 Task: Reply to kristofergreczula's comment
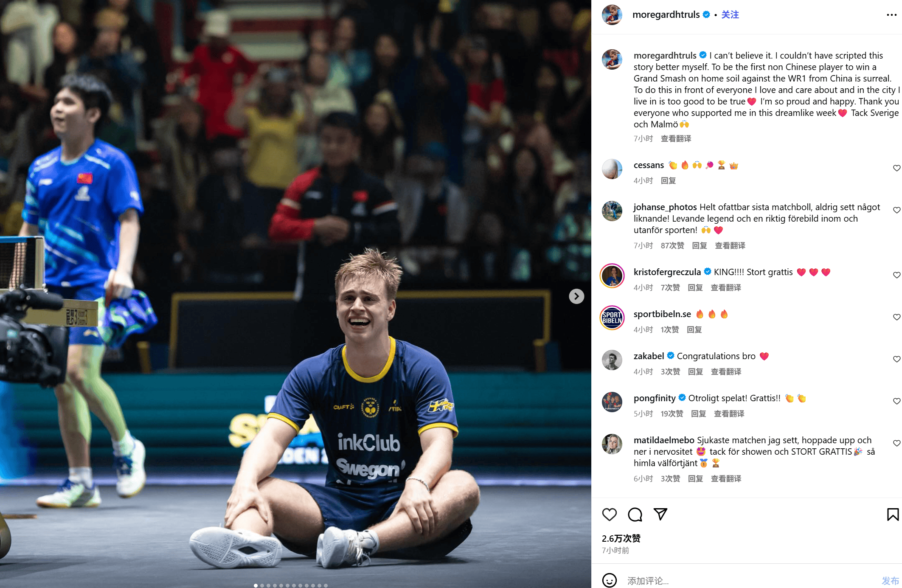point(695,288)
